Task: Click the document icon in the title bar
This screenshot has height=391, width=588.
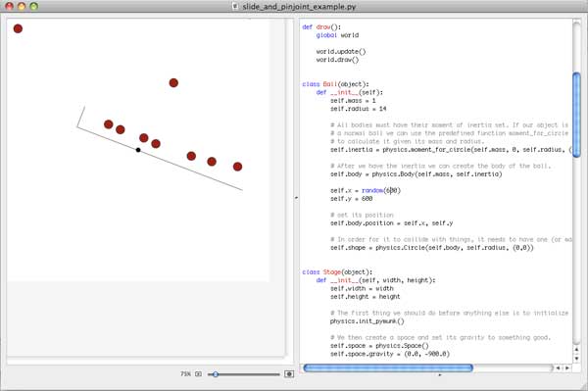Action: tap(235, 6)
